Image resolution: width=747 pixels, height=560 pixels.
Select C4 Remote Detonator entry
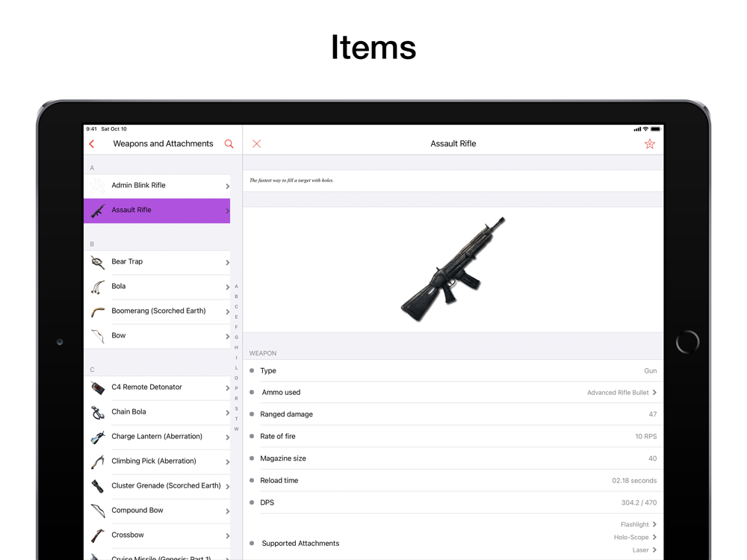(x=157, y=388)
